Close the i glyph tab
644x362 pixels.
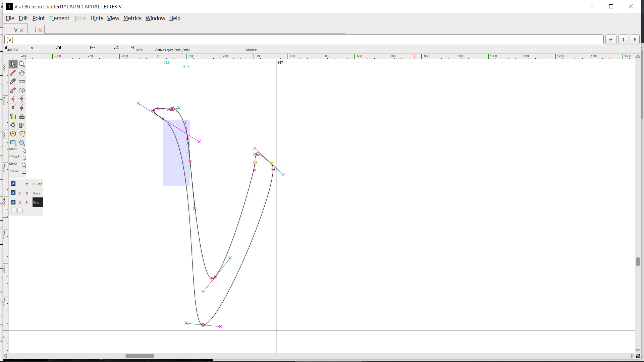pyautogui.click(x=40, y=30)
